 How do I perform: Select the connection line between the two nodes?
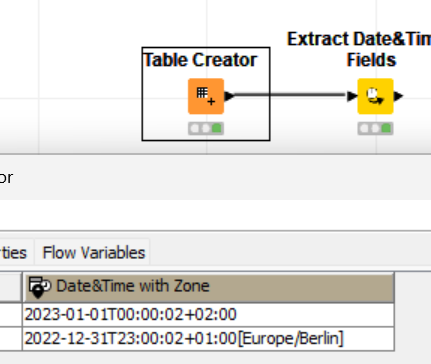click(x=290, y=95)
